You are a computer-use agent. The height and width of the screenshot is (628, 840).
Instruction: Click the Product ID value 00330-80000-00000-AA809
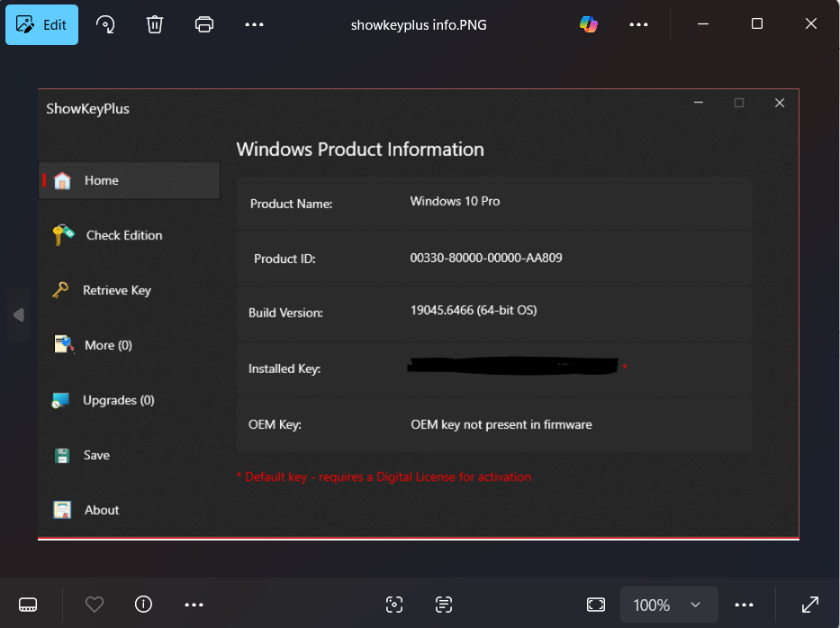tap(486, 258)
